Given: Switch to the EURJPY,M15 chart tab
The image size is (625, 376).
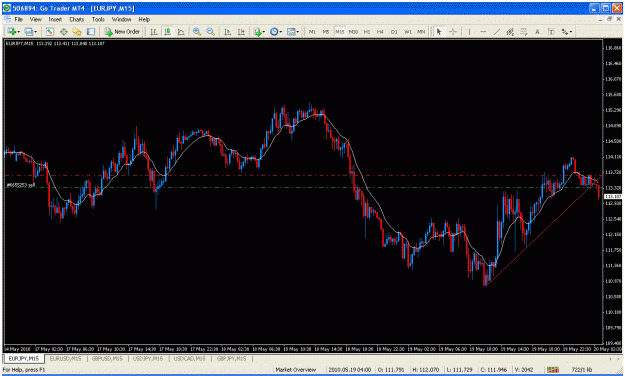Looking at the screenshot, I should tap(24, 358).
